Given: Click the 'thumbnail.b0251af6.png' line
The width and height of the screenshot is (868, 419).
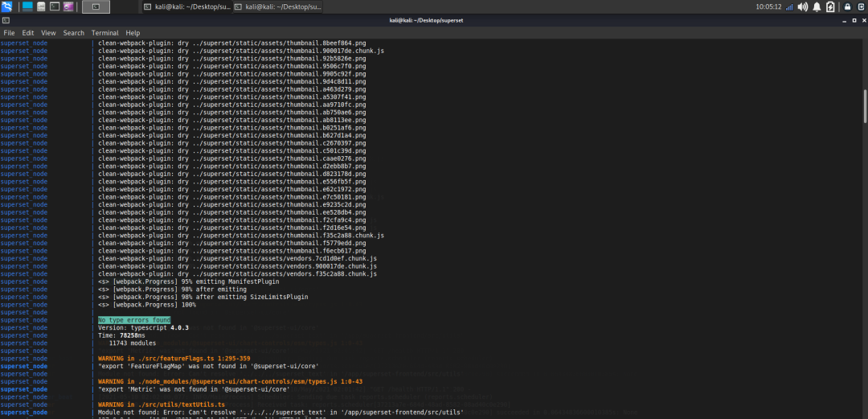Looking at the screenshot, I should tap(232, 128).
